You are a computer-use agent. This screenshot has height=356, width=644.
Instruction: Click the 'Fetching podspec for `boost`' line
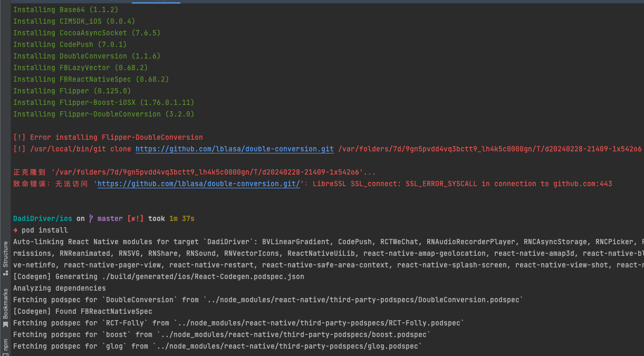coord(222,334)
